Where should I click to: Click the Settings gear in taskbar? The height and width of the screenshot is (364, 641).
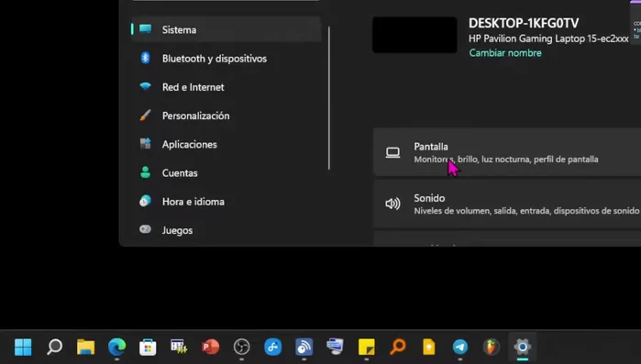point(523,347)
